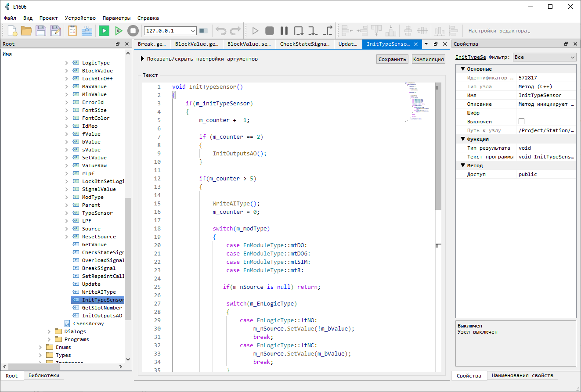Open the Устройство menu

[x=80, y=18]
